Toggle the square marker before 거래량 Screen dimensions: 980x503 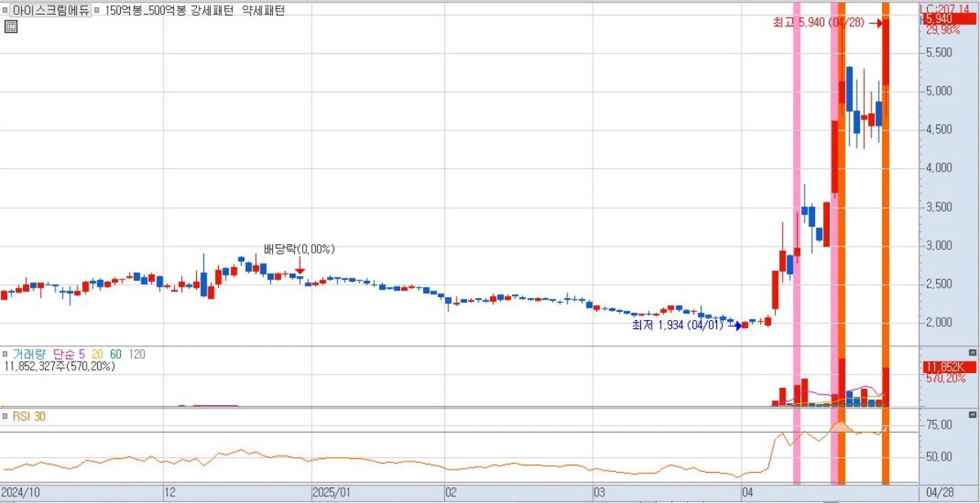[x=6, y=354]
